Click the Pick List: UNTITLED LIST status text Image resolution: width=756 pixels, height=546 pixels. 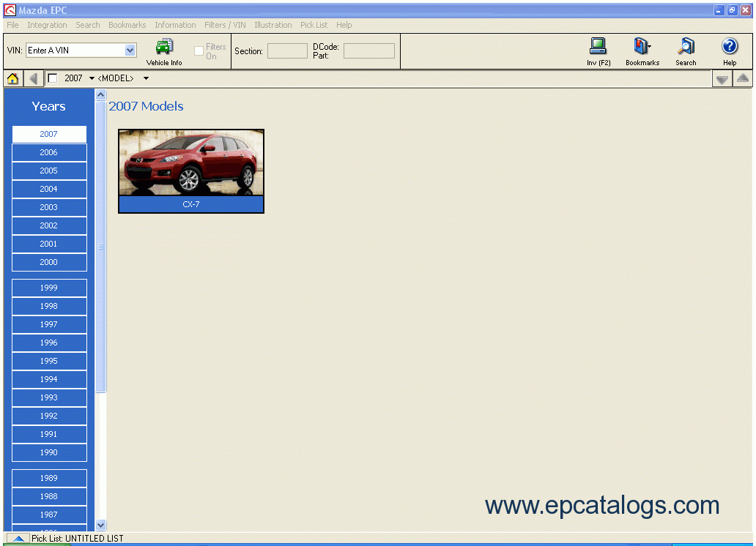point(78,538)
